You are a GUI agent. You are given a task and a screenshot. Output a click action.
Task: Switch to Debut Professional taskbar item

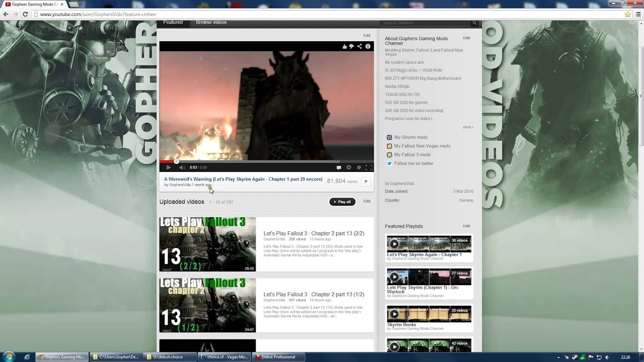278,357
